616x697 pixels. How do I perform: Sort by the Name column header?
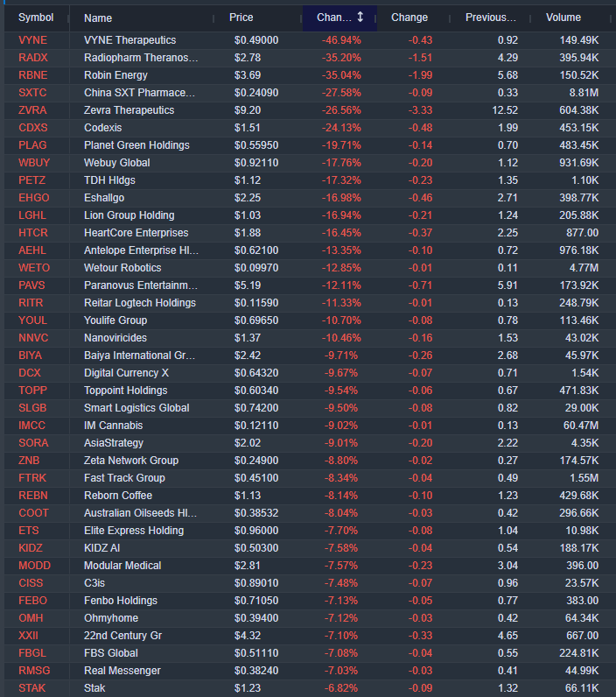click(x=98, y=18)
